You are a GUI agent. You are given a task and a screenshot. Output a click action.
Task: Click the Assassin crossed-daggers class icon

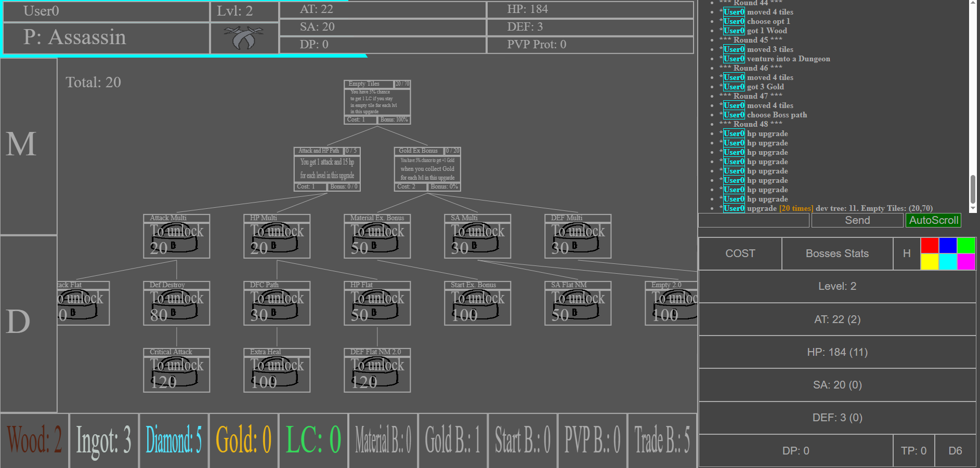coord(244,37)
